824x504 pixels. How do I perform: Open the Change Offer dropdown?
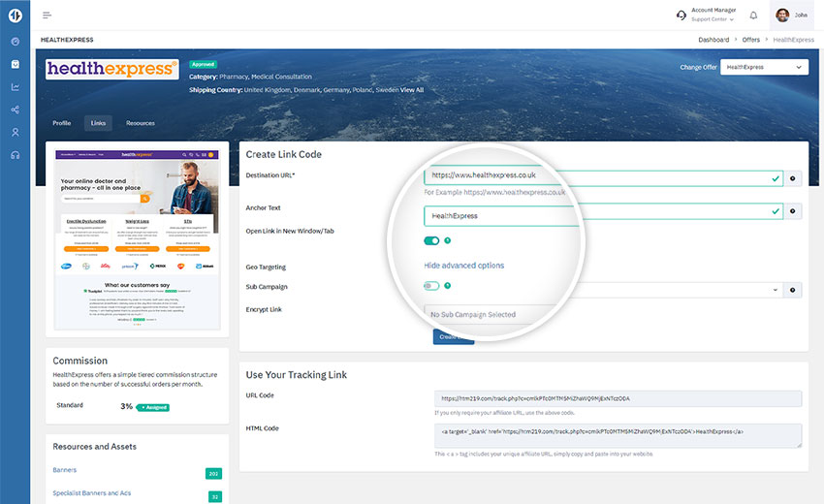click(x=764, y=67)
